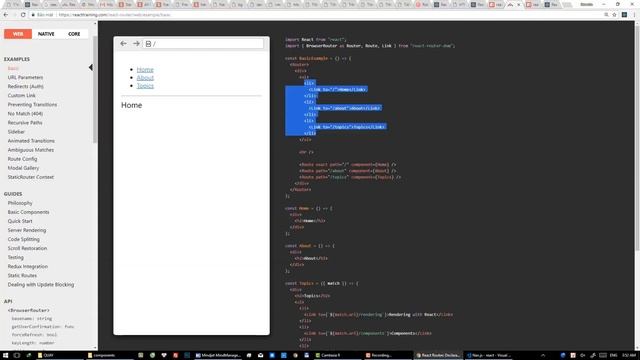Bookmark this page with the star icon

click(x=614, y=15)
